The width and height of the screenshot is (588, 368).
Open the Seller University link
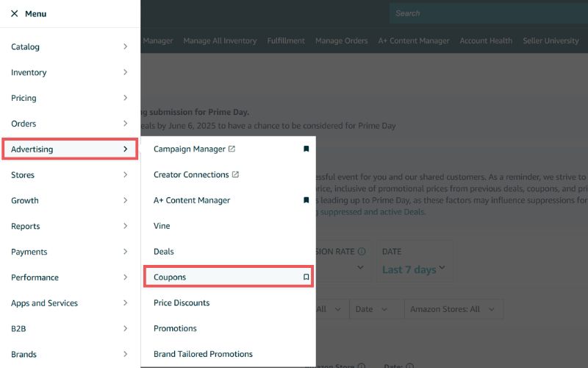point(551,41)
